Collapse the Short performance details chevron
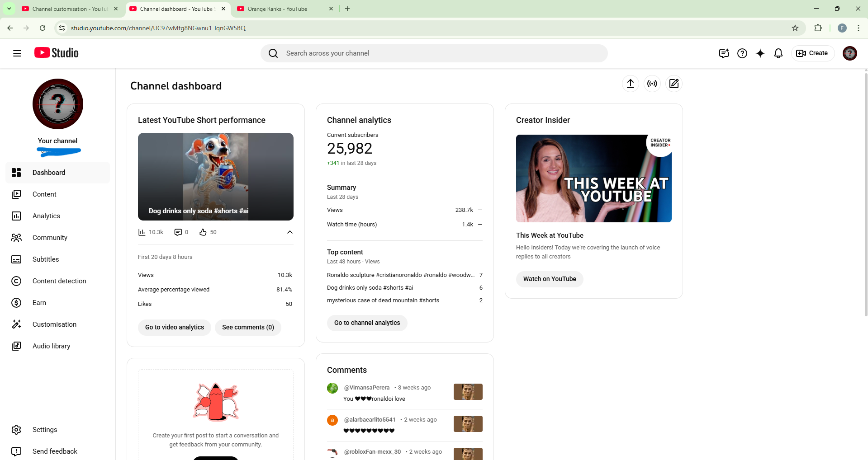This screenshot has width=868, height=460. pyautogui.click(x=289, y=232)
